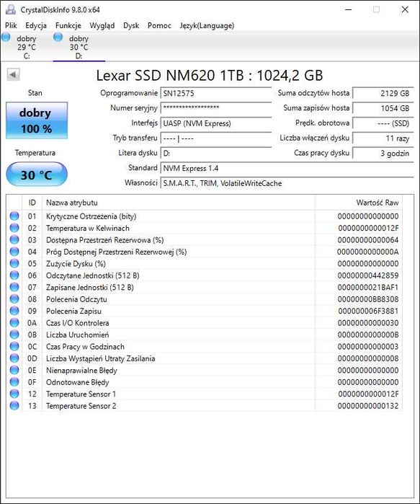Click the Tryb transferu field
The height and width of the screenshot is (504, 420).
216,138
